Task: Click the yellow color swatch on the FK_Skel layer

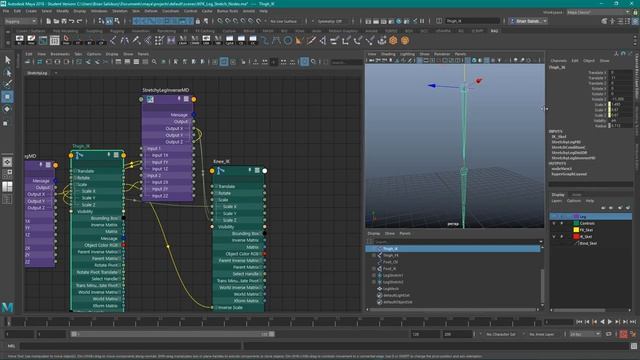Action: tap(576, 230)
